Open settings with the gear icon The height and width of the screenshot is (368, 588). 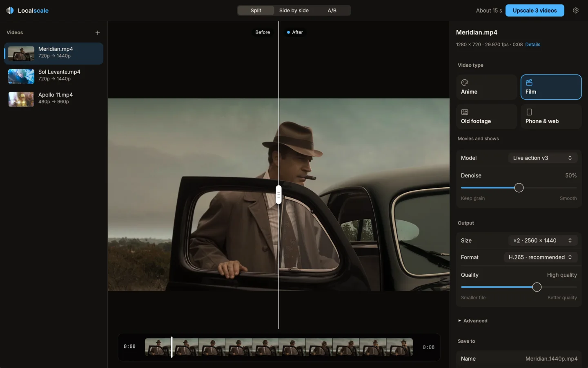click(576, 11)
